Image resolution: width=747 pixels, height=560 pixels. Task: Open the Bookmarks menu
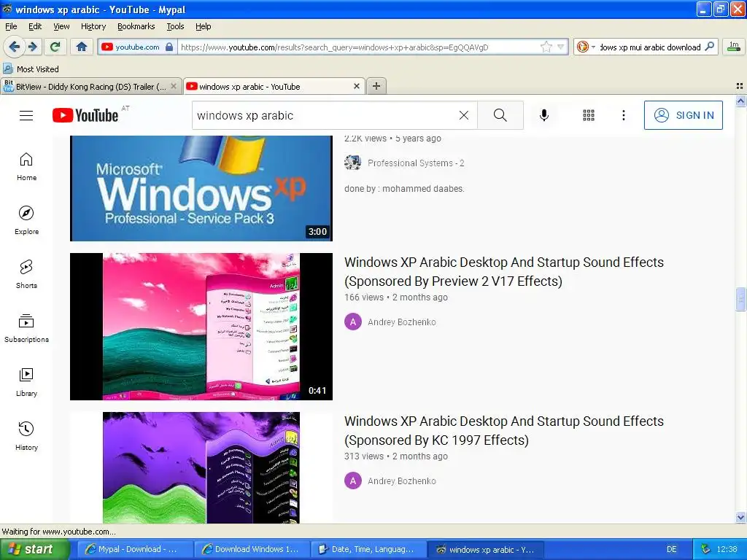click(136, 26)
